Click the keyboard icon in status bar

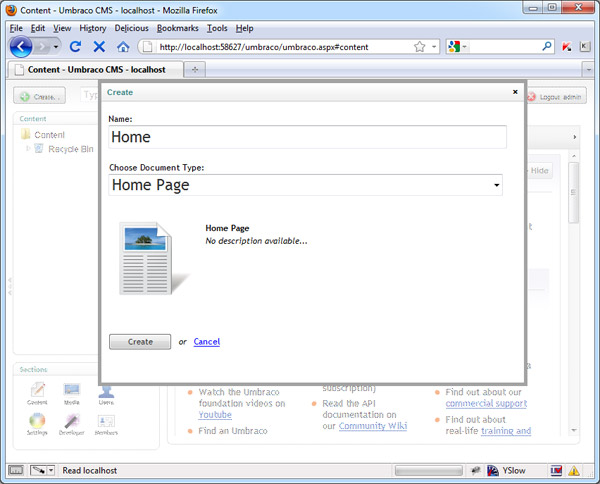[x=16, y=470]
